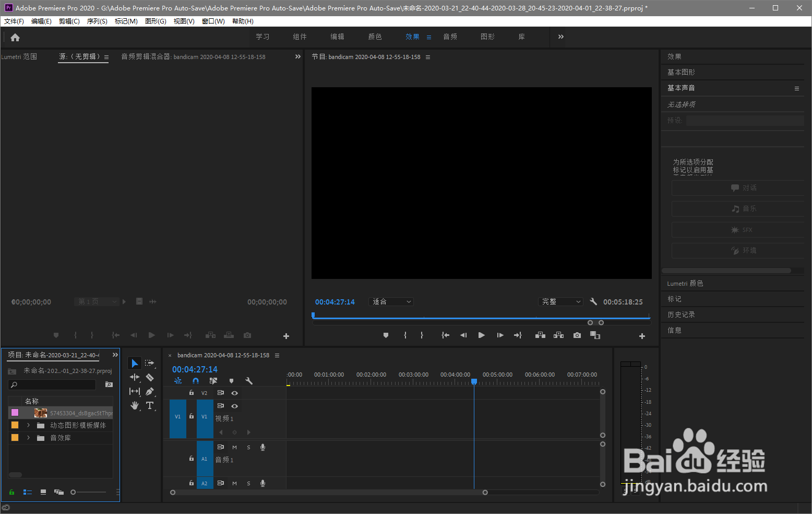Select the Ripple Edit tool
812x514 pixels.
point(135,377)
